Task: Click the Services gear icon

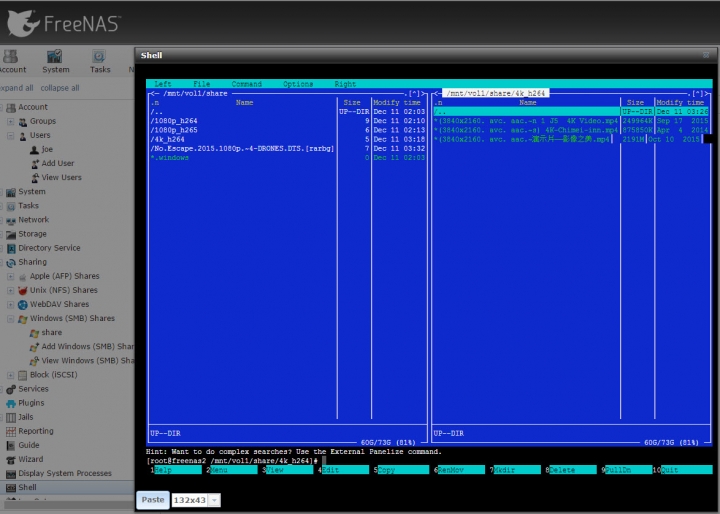Action: (11, 390)
